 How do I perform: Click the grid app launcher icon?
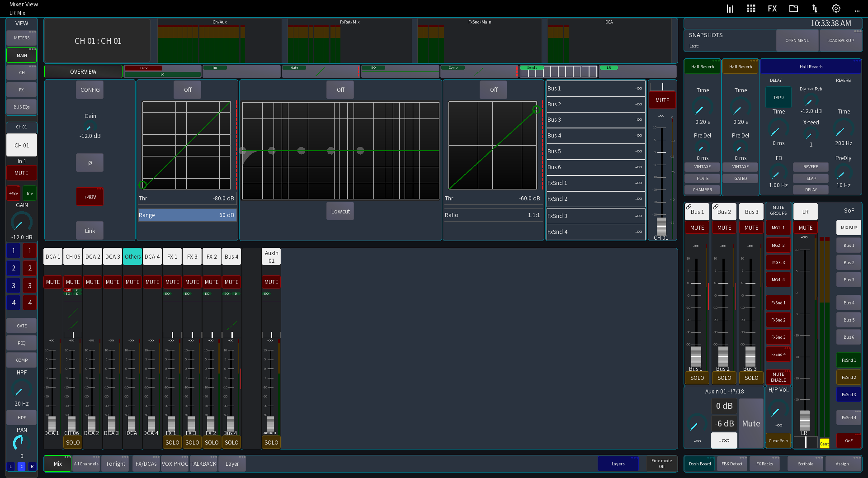point(751,8)
